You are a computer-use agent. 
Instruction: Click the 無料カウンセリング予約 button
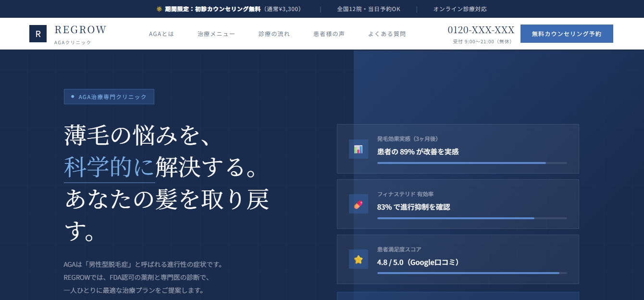[567, 34]
